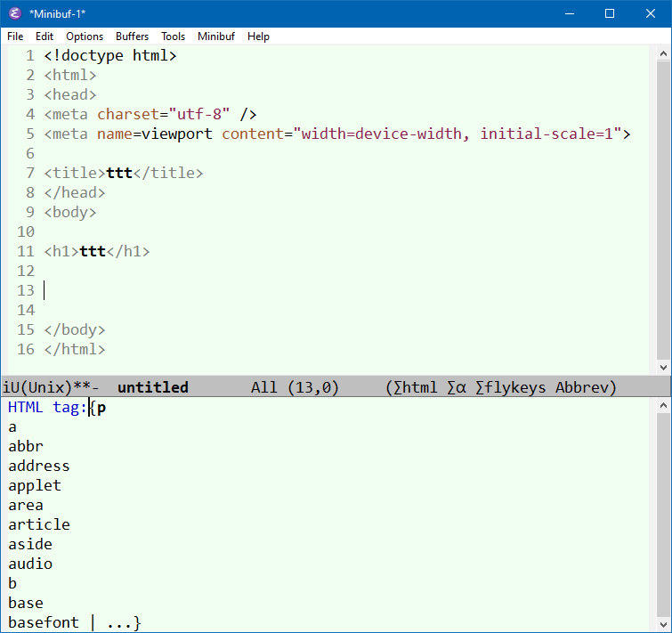
Task: Open the Buffers menu
Action: (x=132, y=37)
